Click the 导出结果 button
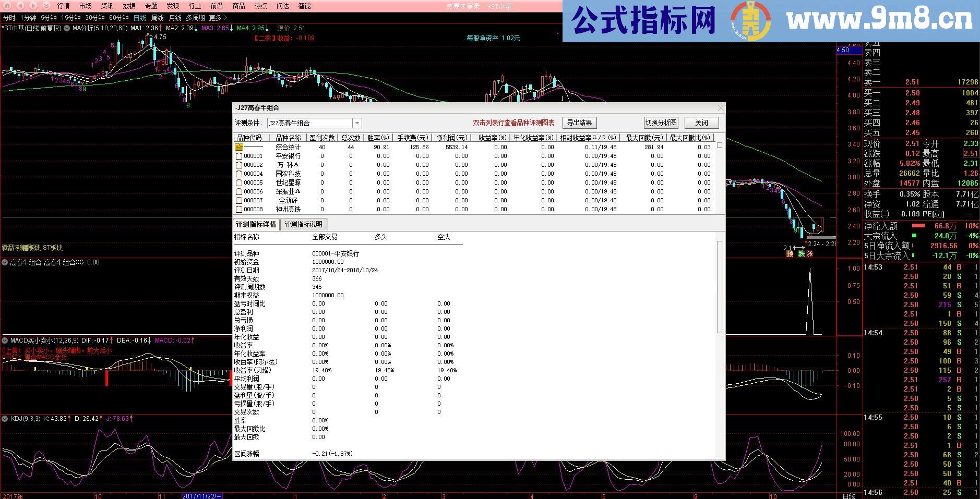This screenshot has width=980, height=499. (x=581, y=123)
